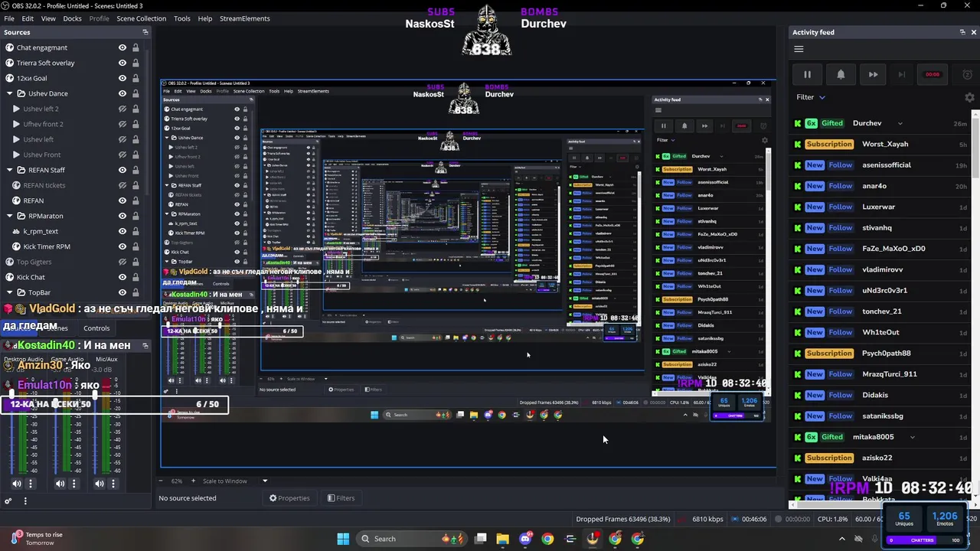The height and width of the screenshot is (551, 980).
Task: Lock the Kick Timer RPM source
Action: [136, 246]
